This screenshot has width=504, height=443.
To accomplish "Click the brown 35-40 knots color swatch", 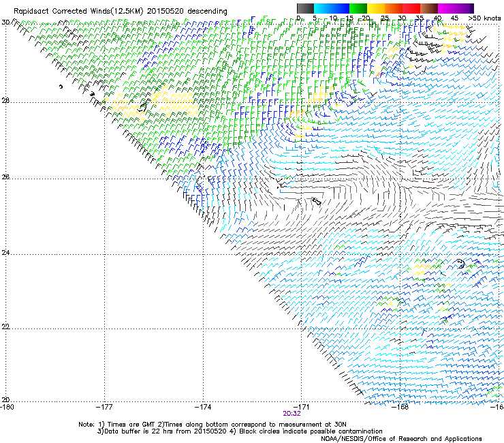I will (429, 8).
